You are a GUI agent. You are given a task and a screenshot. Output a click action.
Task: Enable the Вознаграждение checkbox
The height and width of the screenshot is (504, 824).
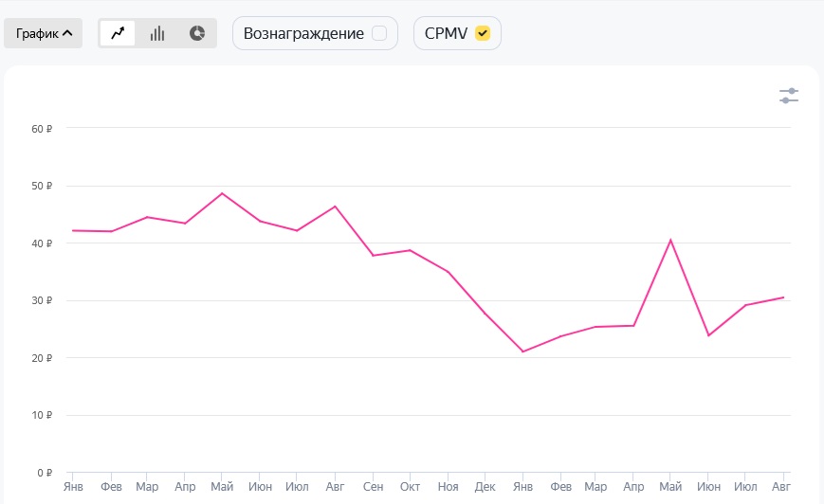pos(379,33)
